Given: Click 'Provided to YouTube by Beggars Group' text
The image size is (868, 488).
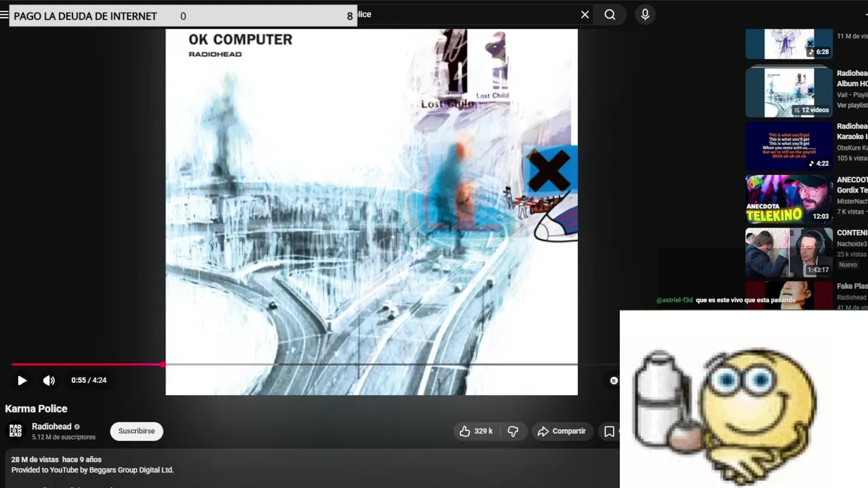Looking at the screenshot, I should pyautogui.click(x=92, y=470).
